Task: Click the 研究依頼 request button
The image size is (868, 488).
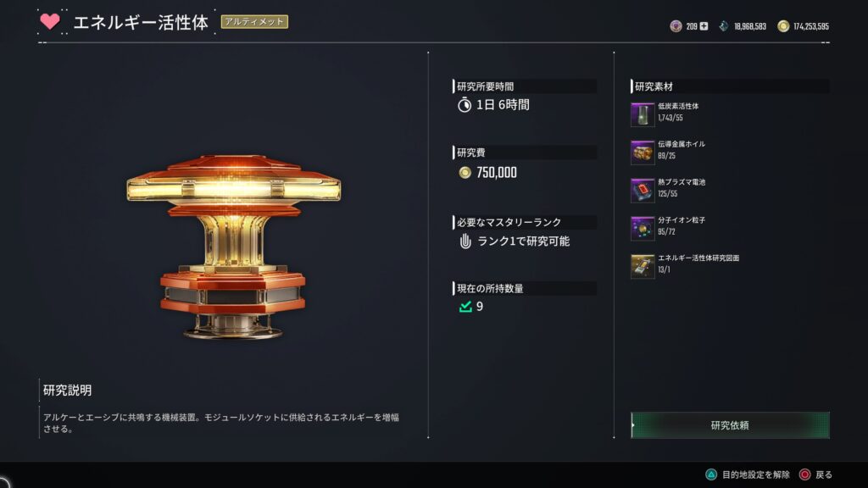Action: [730, 425]
